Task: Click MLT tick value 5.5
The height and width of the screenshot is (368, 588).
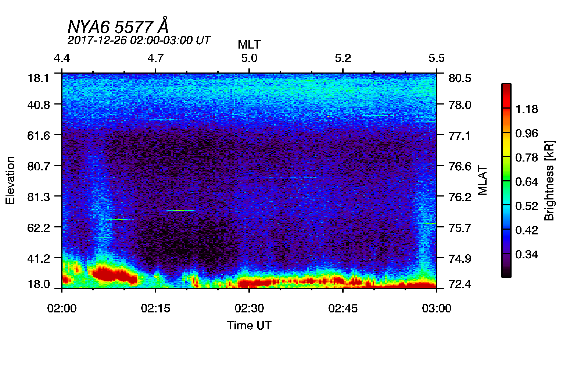Action: pyautogui.click(x=437, y=58)
